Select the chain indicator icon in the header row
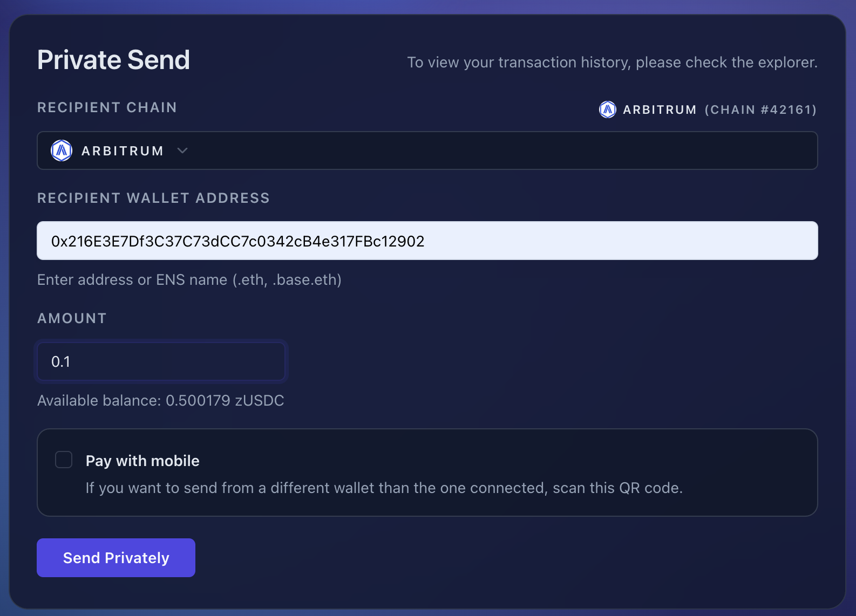 tap(608, 109)
